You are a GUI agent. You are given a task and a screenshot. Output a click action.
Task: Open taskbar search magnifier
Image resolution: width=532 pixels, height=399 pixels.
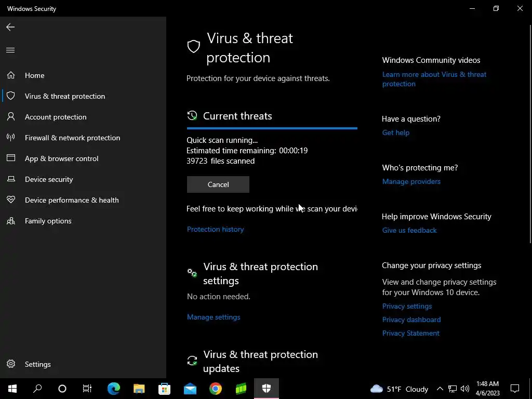click(37, 389)
